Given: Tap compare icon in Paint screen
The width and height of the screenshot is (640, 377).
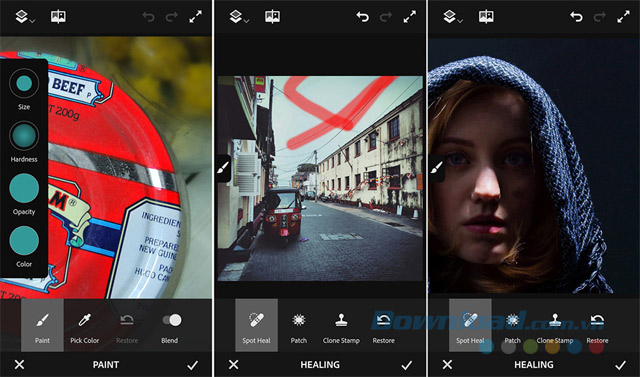Looking at the screenshot, I should click(x=58, y=16).
